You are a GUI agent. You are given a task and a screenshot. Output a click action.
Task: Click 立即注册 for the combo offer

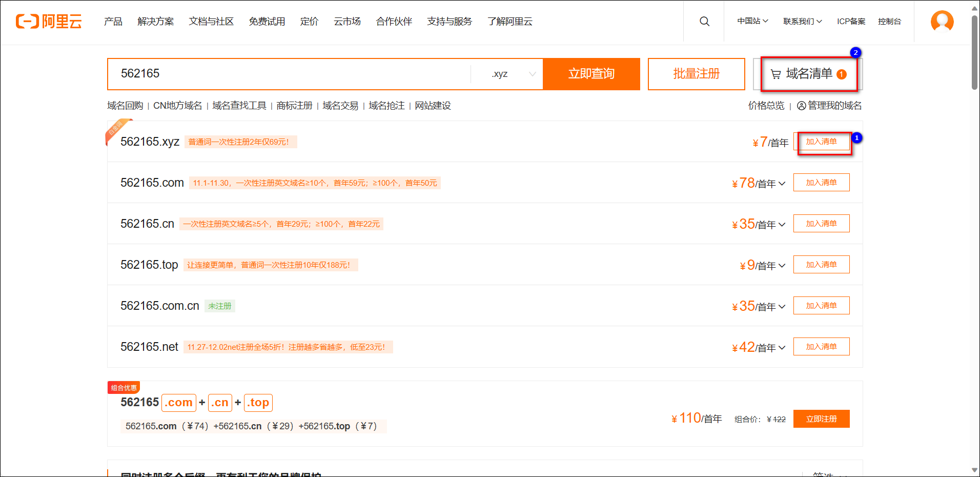(821, 419)
